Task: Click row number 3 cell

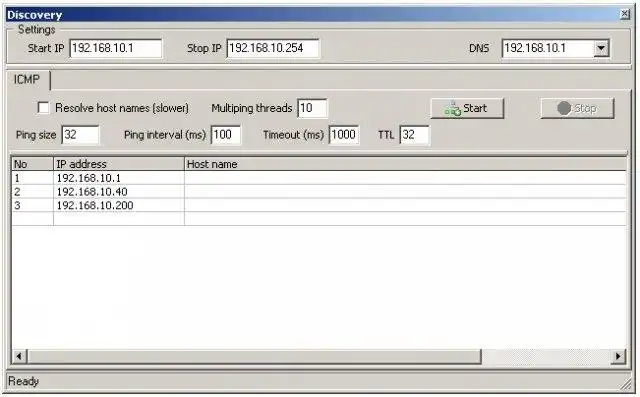Action: click(x=32, y=205)
